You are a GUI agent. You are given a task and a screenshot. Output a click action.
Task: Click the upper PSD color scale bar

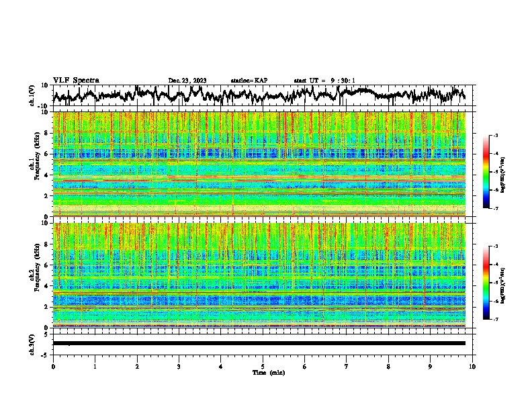point(486,172)
